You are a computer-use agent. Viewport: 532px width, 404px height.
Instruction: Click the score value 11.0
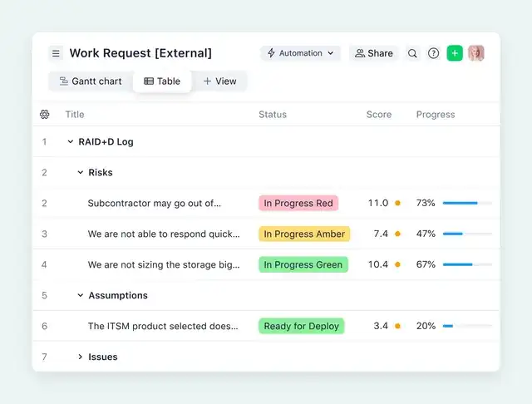[378, 203]
